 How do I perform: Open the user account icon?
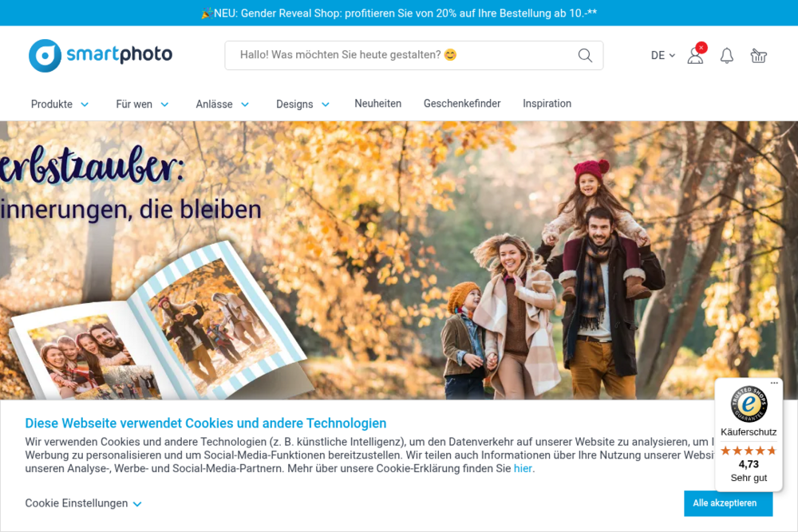(x=695, y=55)
